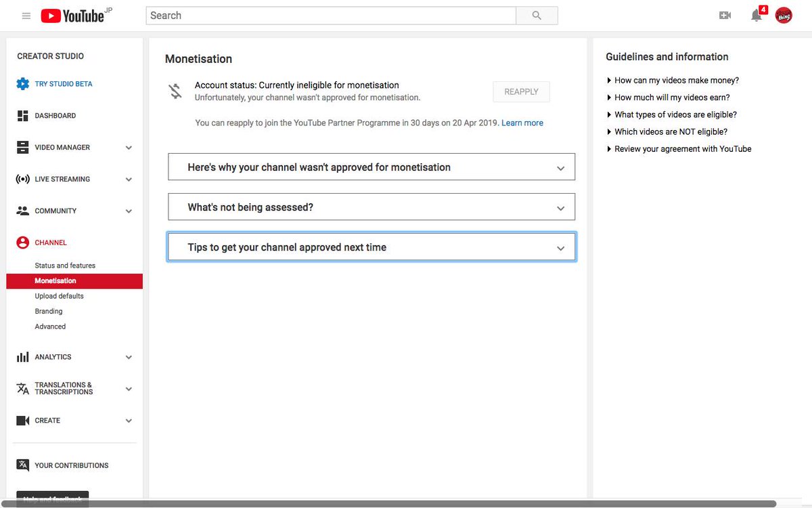Screen dimensions: 812x508
Task: Expand Translations & Transcriptions chevron
Action: tap(129, 389)
